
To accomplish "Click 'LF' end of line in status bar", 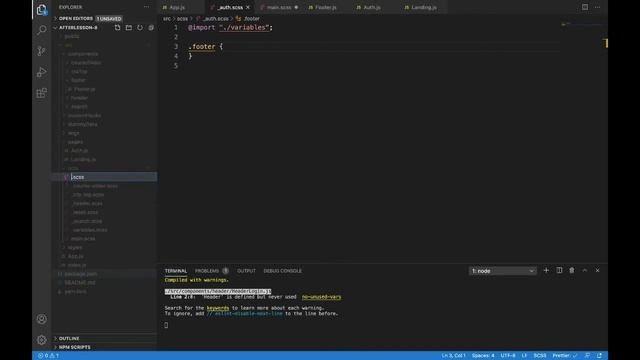I will (x=524, y=356).
